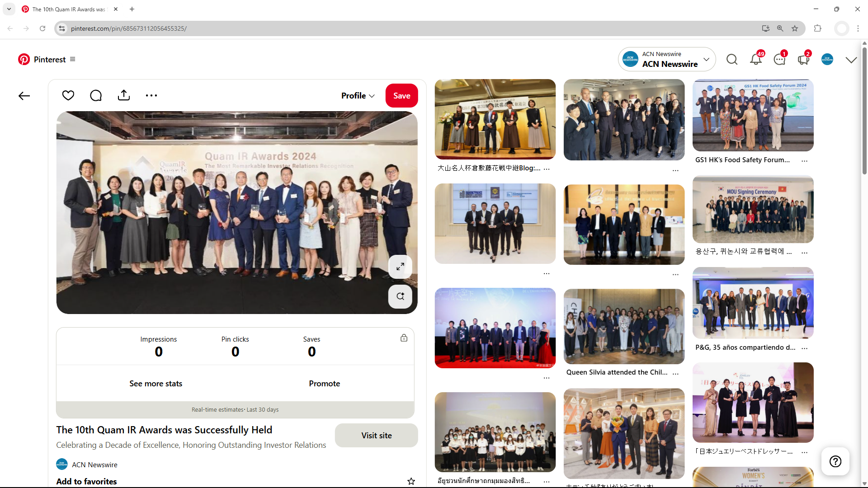
Task: Go back with the left arrow
Action: (x=24, y=96)
